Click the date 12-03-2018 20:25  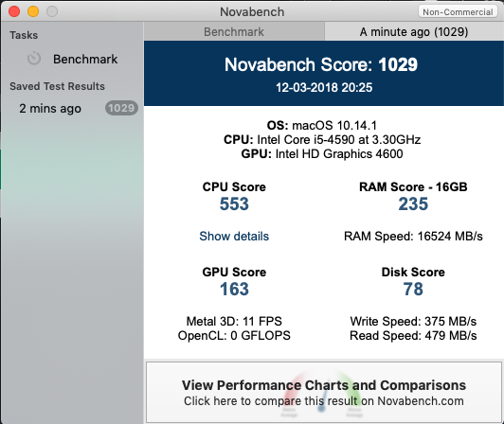pos(324,87)
